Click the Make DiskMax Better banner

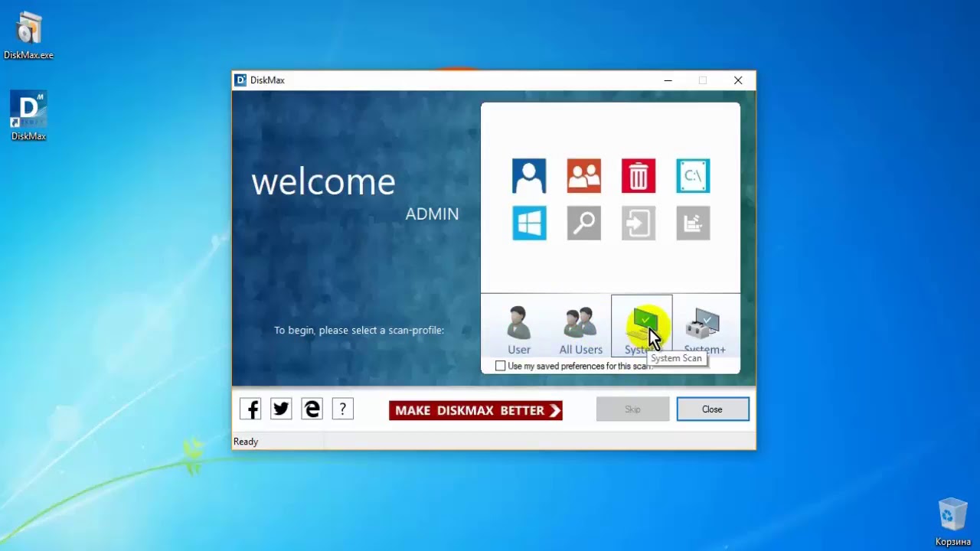(x=475, y=410)
